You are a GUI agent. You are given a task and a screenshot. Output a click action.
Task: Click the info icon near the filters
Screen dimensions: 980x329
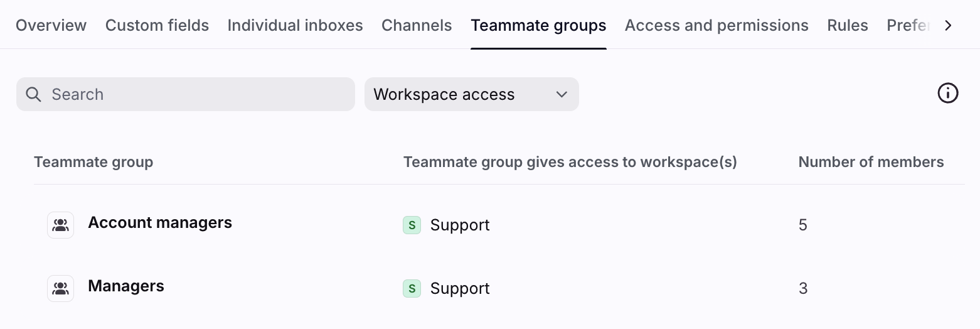point(947,94)
